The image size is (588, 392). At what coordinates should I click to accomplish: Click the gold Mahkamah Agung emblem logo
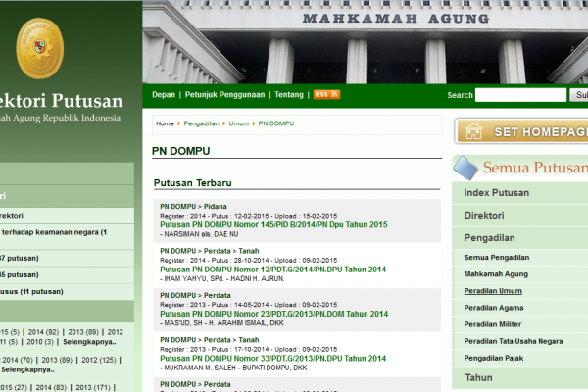pos(40,48)
